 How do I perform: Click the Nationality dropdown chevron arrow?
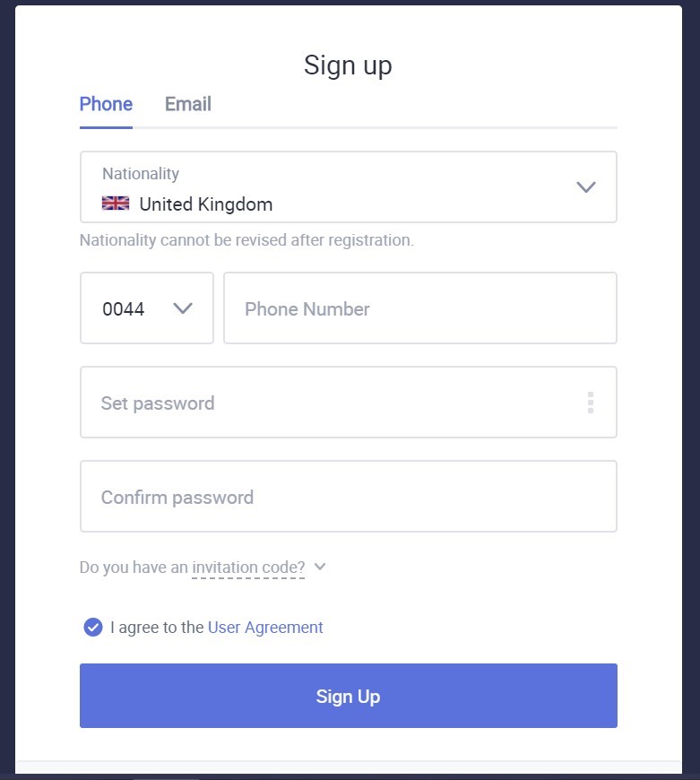point(585,187)
